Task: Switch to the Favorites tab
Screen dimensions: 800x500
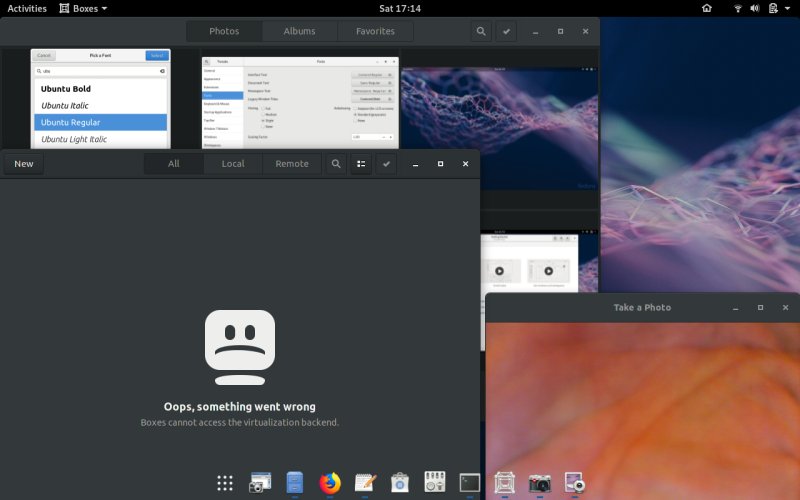Action: (x=375, y=31)
